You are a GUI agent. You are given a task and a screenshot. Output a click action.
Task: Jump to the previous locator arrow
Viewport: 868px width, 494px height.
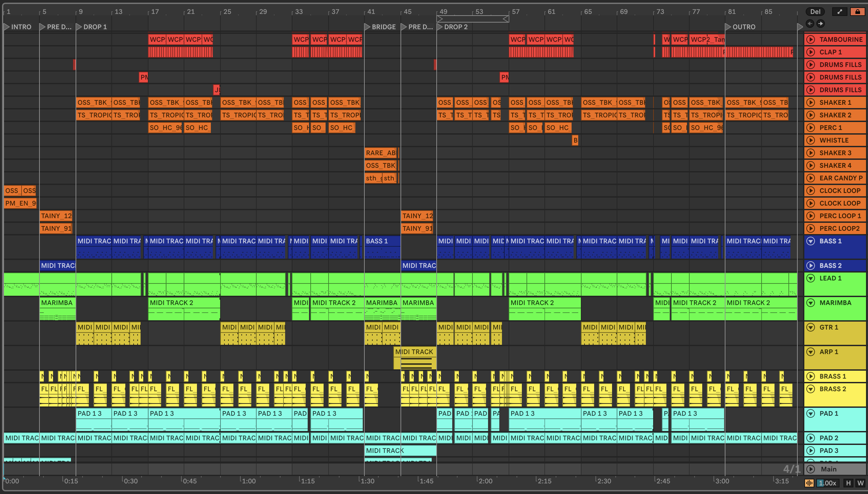pos(810,24)
